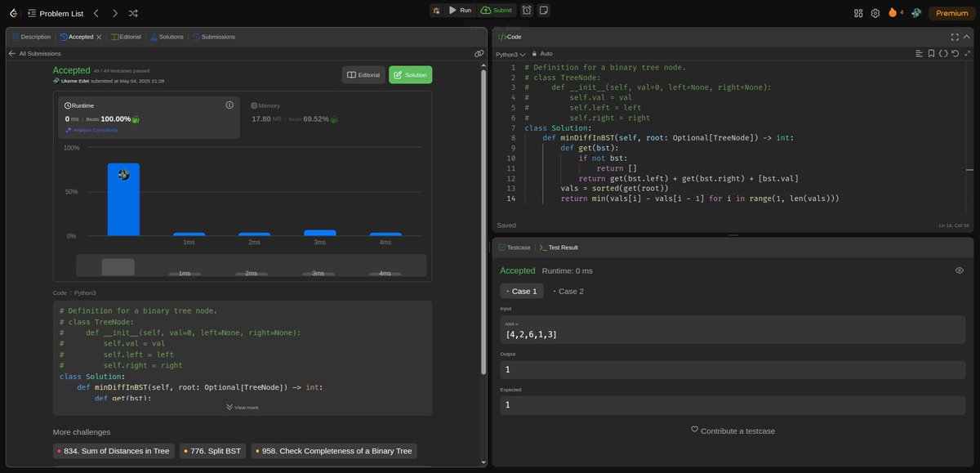
Task: Switch to the Editorial tab
Action: pyautogui.click(x=125, y=37)
